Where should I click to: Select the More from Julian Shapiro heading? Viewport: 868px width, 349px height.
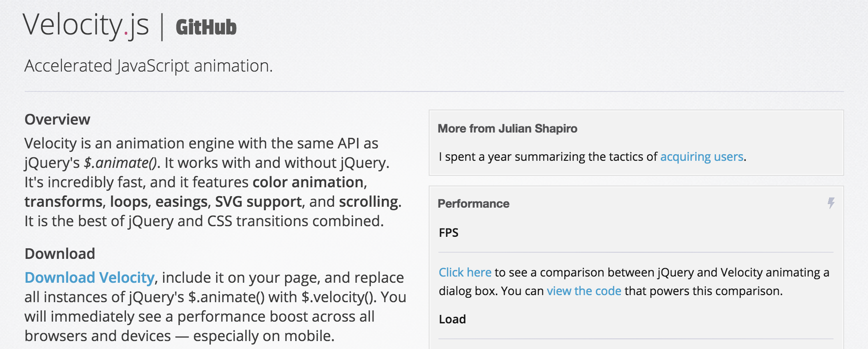point(507,129)
